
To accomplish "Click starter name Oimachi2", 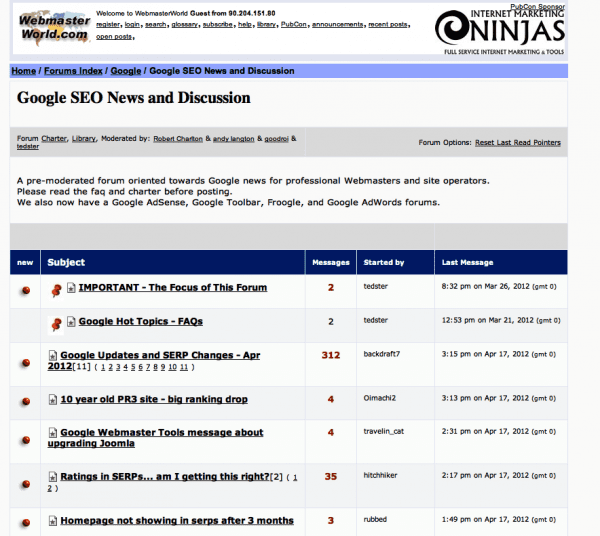I will (380, 398).
